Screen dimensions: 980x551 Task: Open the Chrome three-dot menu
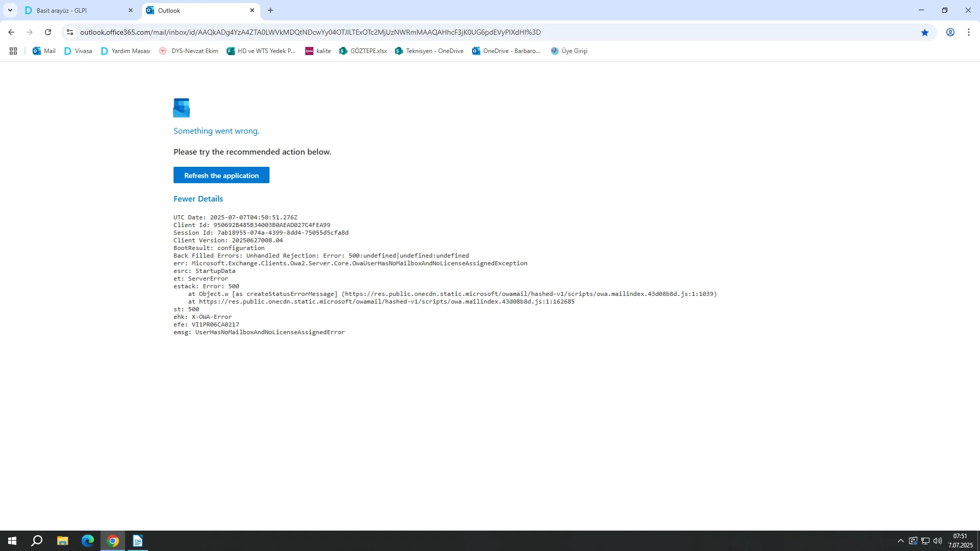tap(968, 32)
